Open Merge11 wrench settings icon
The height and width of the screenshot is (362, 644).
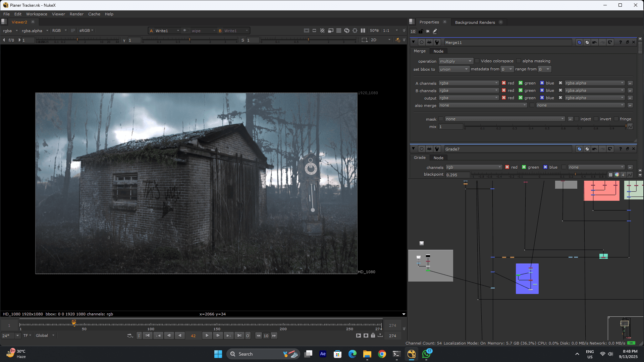pos(437,42)
